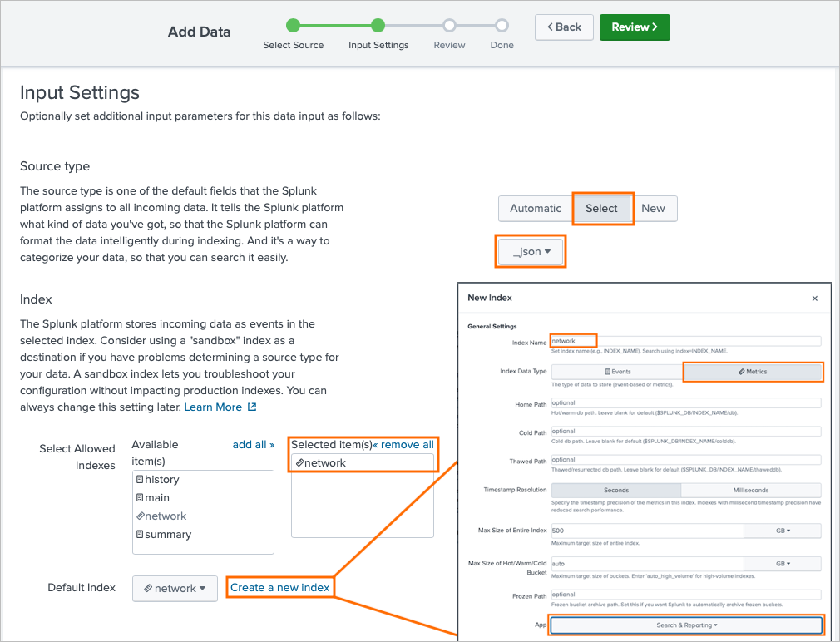Viewport: 840px width, 642px height.
Task: Open GB unit dropdown for entire index size
Action: 783,531
